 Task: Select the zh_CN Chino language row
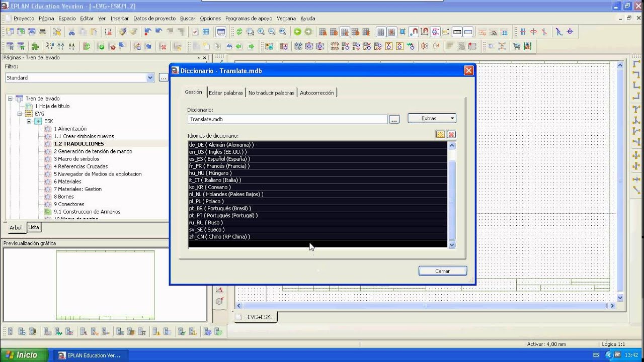(317, 237)
